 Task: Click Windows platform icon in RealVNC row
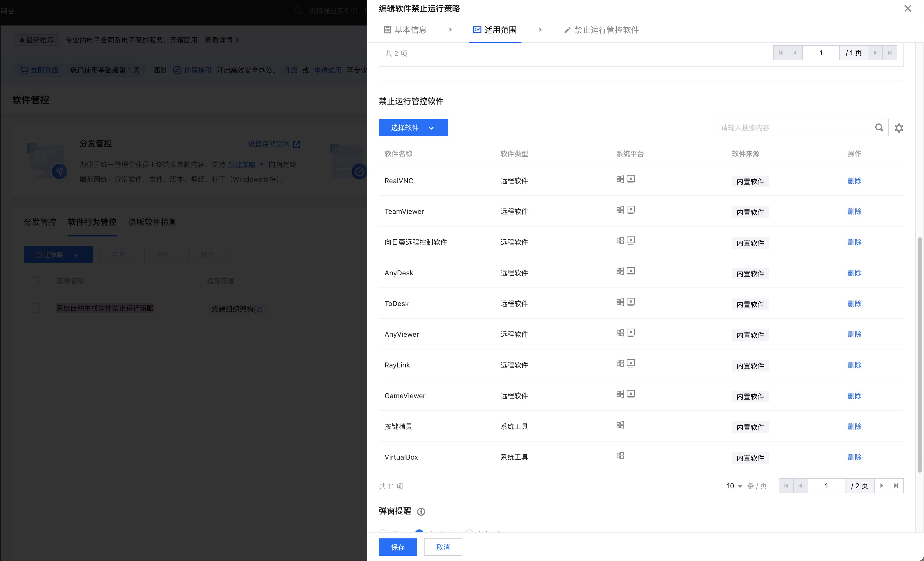[620, 179]
